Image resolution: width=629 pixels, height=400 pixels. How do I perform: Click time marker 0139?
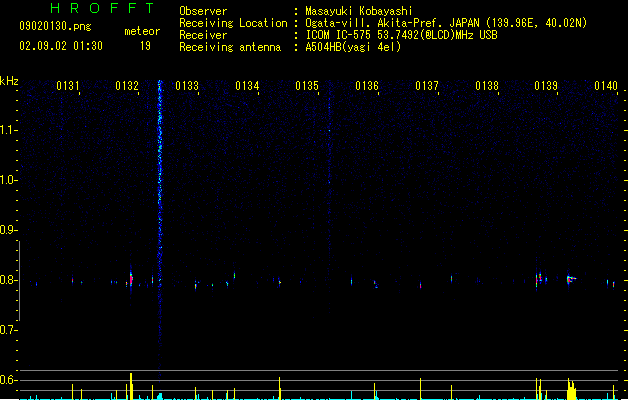(x=546, y=86)
